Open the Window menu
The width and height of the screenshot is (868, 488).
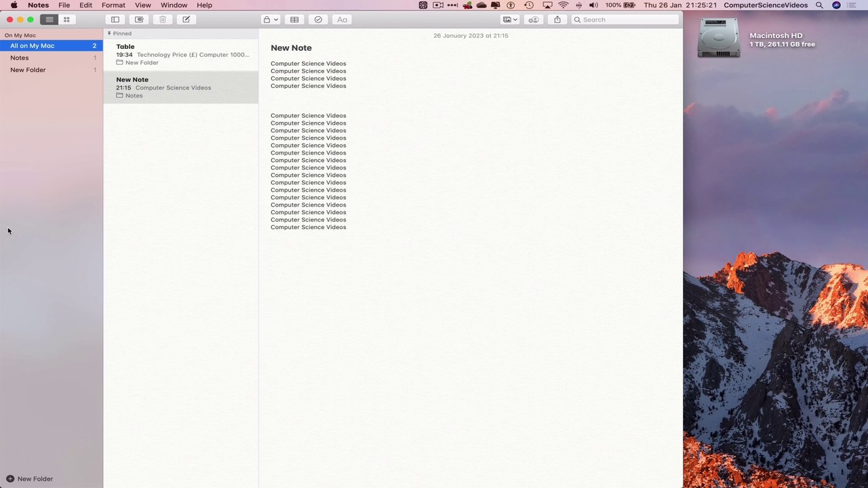click(174, 5)
